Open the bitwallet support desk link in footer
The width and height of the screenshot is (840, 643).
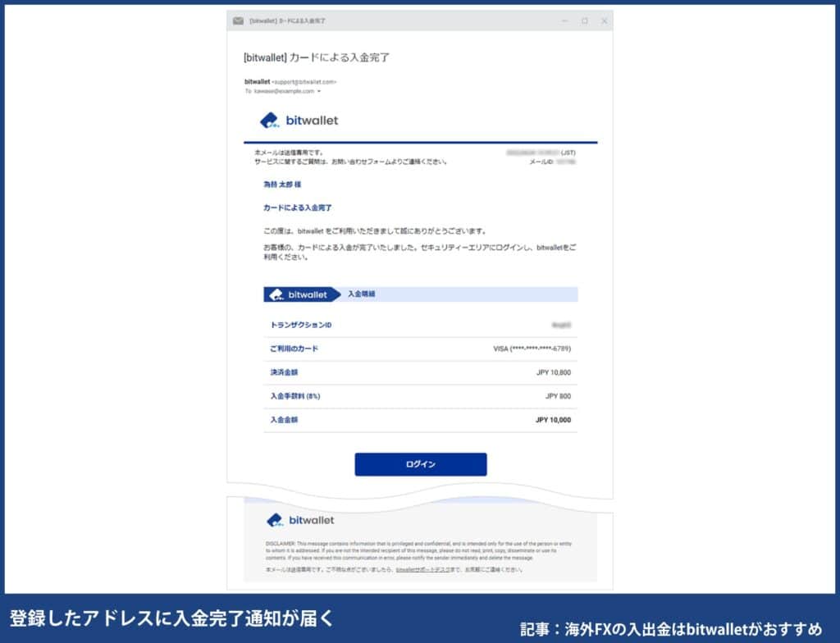[x=422, y=569]
